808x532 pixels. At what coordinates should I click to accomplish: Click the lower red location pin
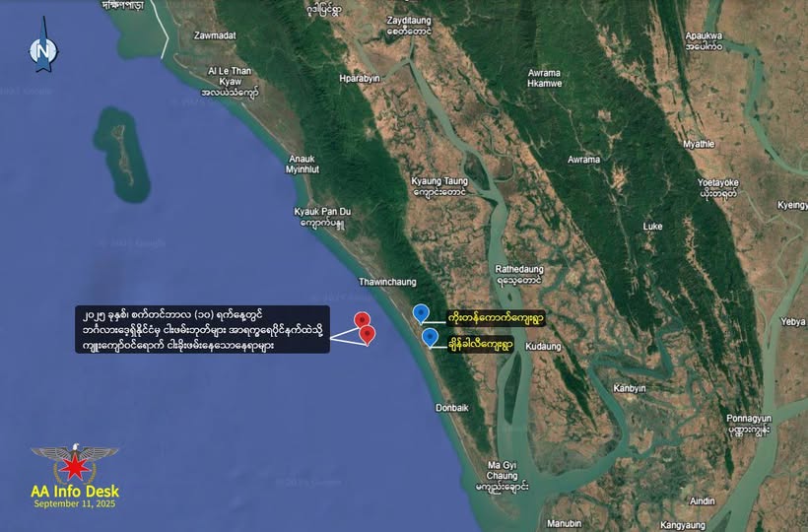point(367,335)
